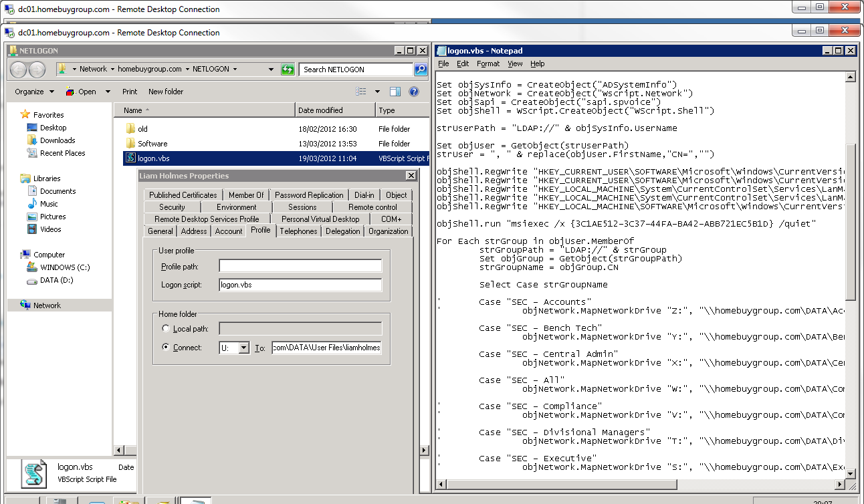Select the logon.vbs script file icon

click(x=130, y=158)
